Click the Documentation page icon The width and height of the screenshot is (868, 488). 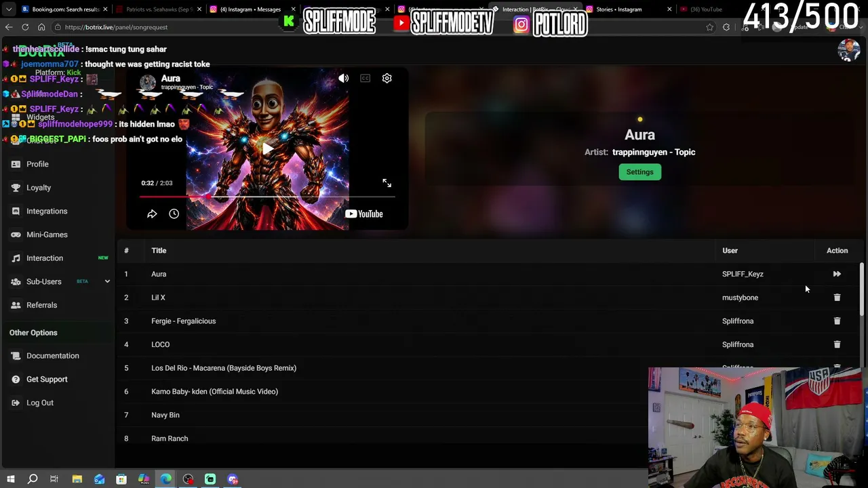tap(16, 356)
